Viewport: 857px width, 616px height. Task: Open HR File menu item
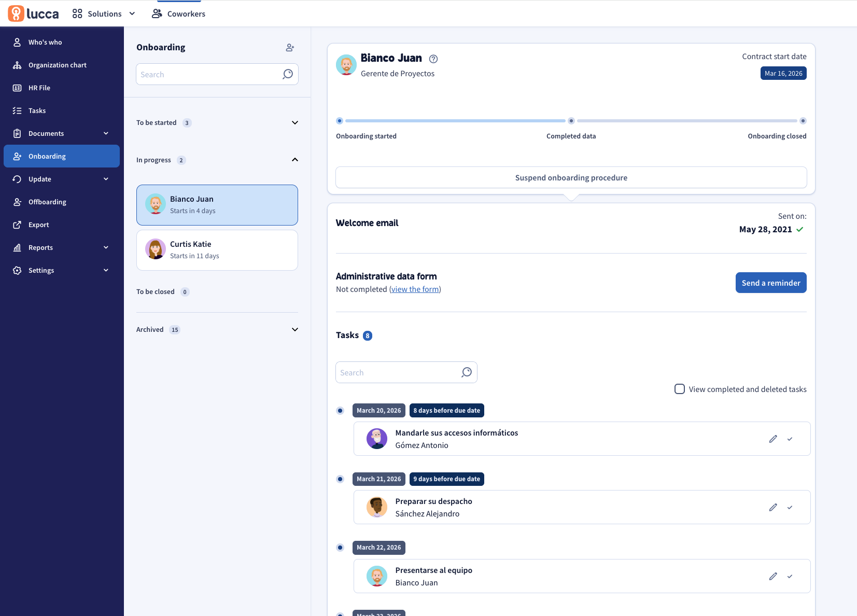pos(62,88)
